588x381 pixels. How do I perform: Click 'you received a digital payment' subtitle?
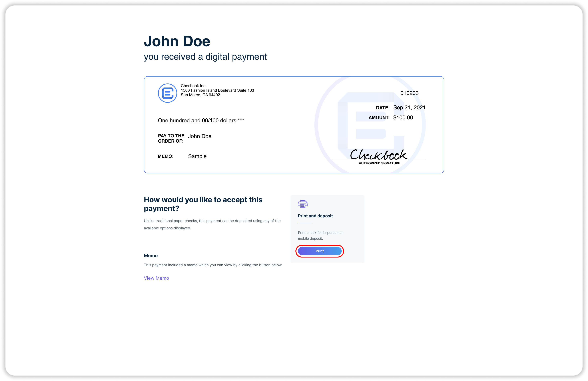205,57
